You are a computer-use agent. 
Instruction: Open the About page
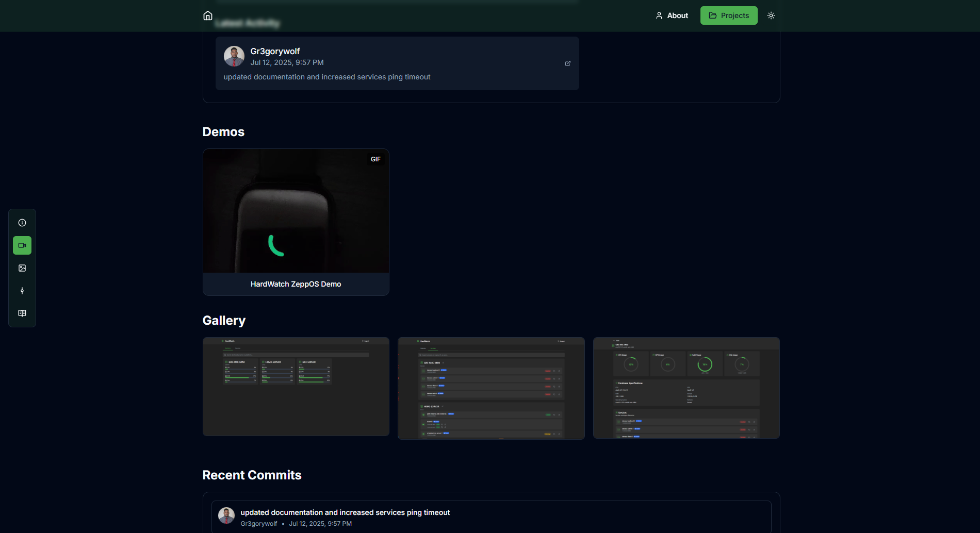[672, 15]
